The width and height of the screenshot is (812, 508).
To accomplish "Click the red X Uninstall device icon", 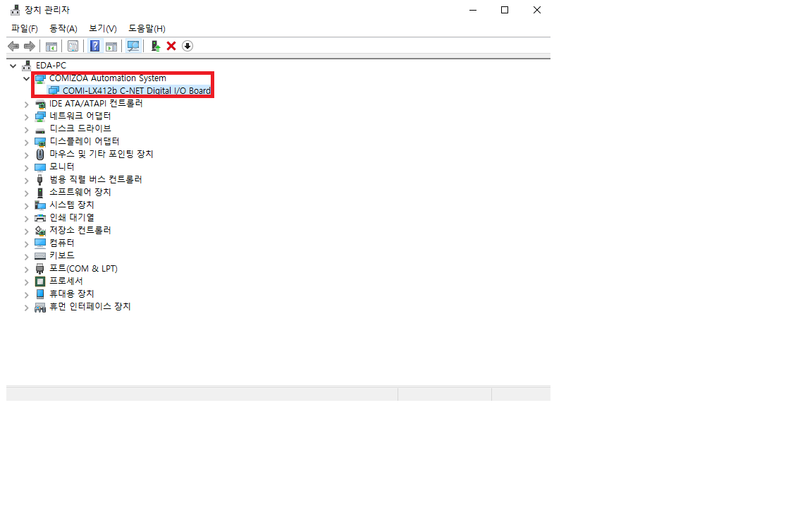I will pyautogui.click(x=171, y=46).
